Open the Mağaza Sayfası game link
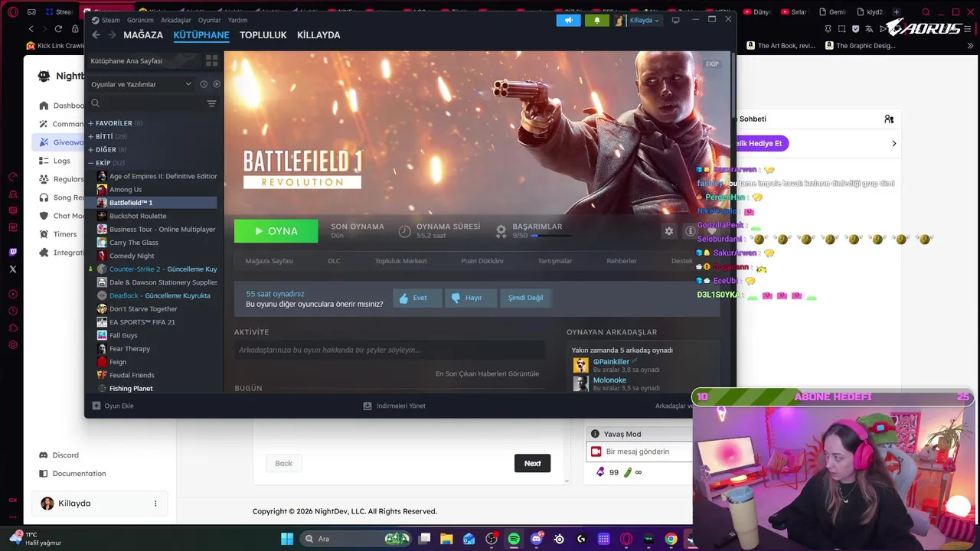 tap(269, 261)
